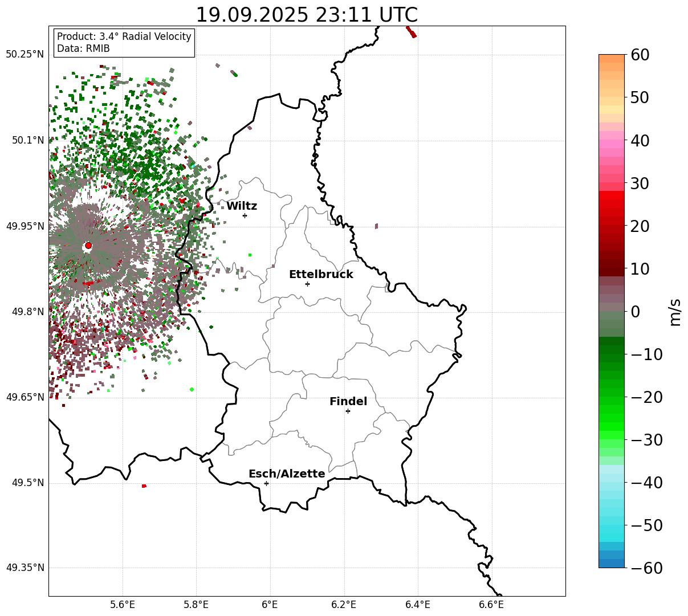The width and height of the screenshot is (688, 616).
Task: Click the 49.65°N latitude label
Action: pos(25,397)
